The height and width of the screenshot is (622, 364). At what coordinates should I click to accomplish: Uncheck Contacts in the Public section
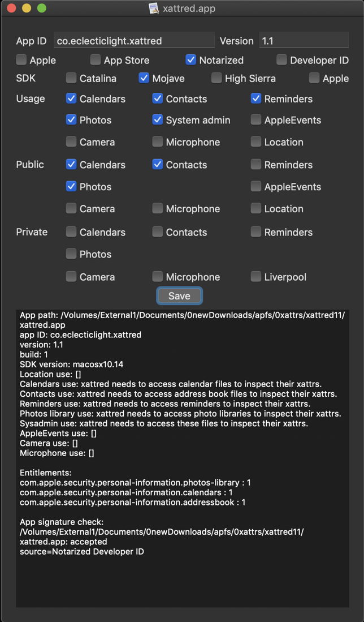point(158,164)
